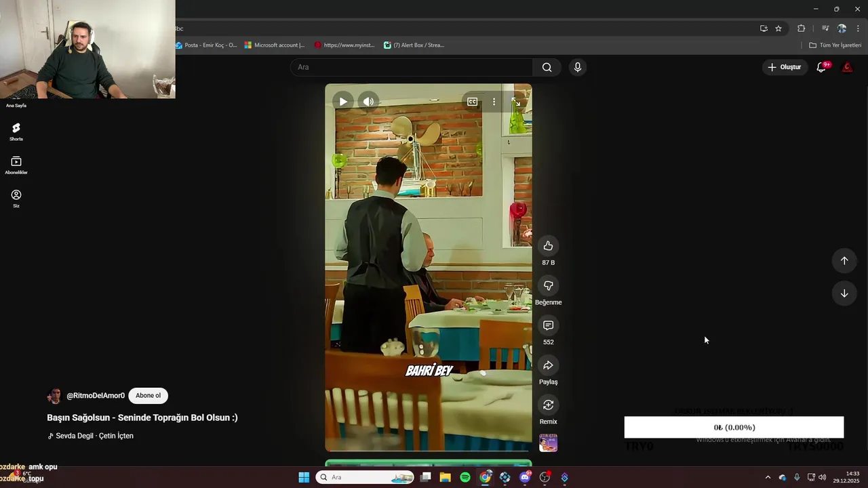Viewport: 868px width, 488px height.
Task: Start voice search with microphone icon
Action: [578, 67]
